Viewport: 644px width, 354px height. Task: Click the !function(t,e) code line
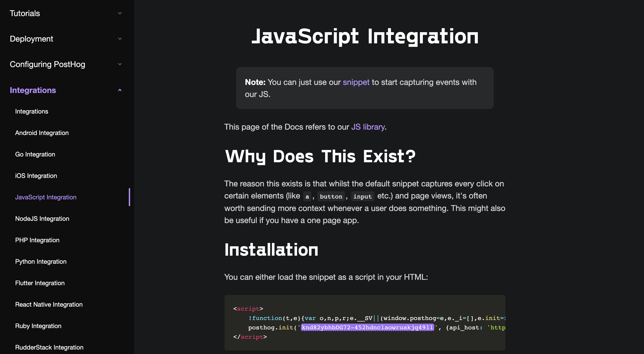pos(377,318)
